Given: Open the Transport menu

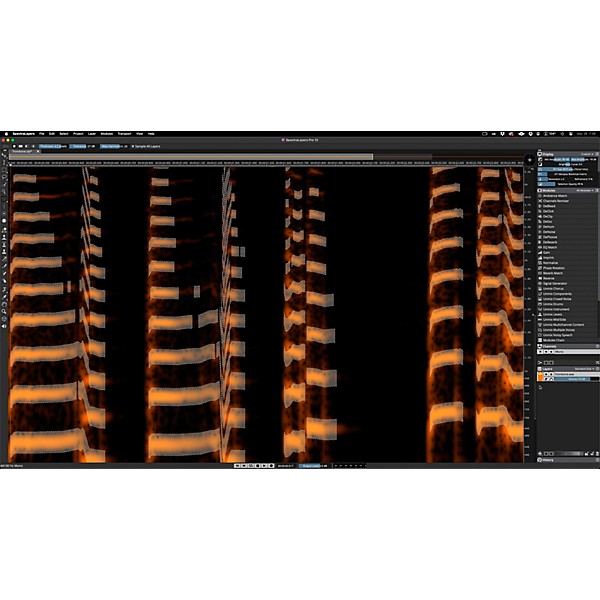Looking at the screenshot, I should 124,134.
